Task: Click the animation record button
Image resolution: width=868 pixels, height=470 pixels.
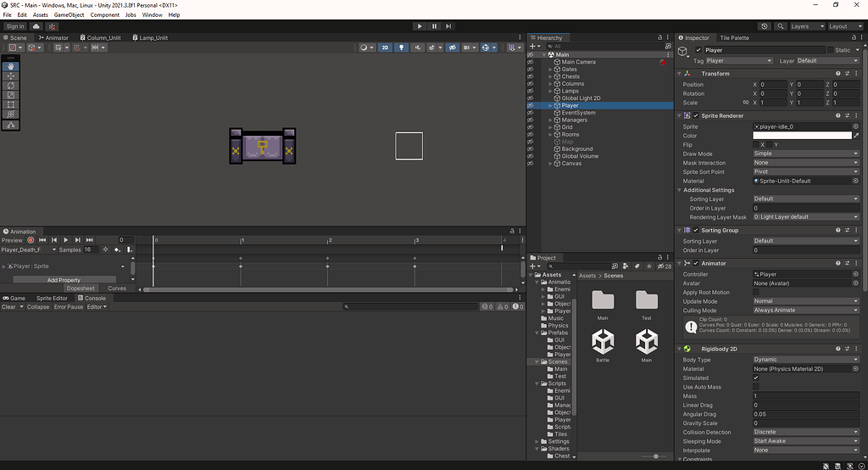Action: click(x=31, y=240)
